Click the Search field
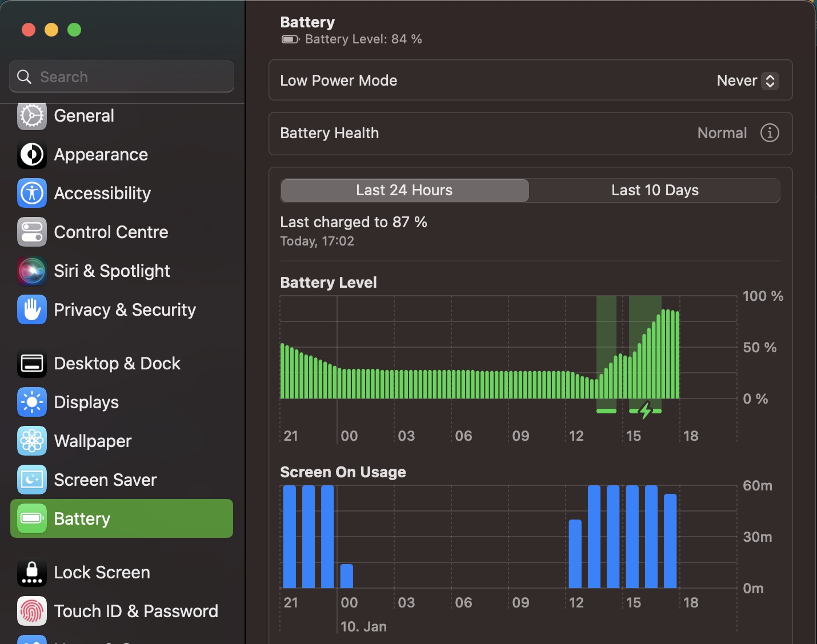Viewport: 817px width, 644px height. coord(122,77)
